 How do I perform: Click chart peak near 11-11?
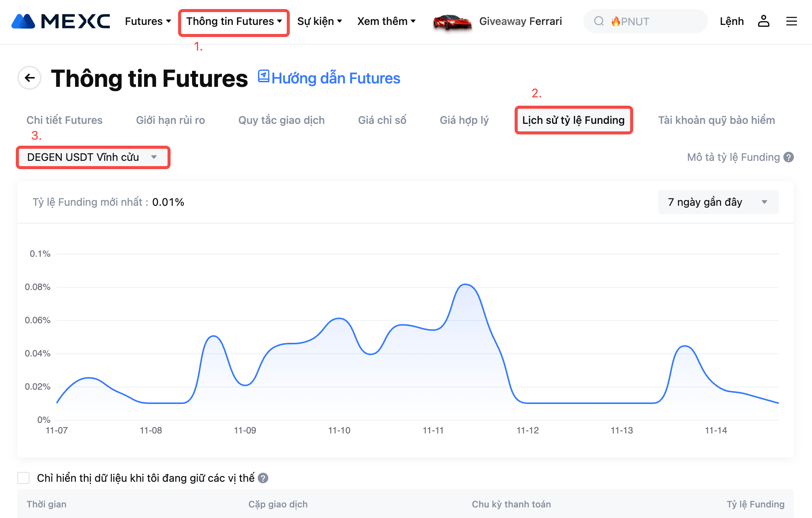click(466, 285)
